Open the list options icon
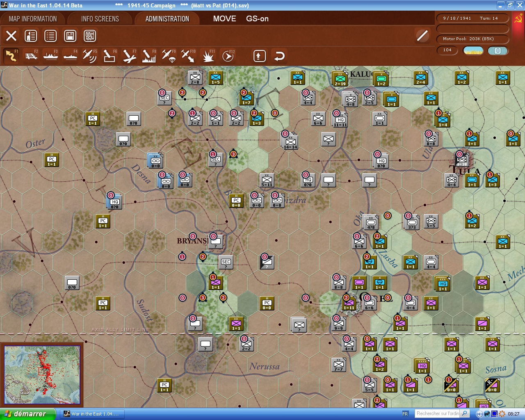 (50, 36)
